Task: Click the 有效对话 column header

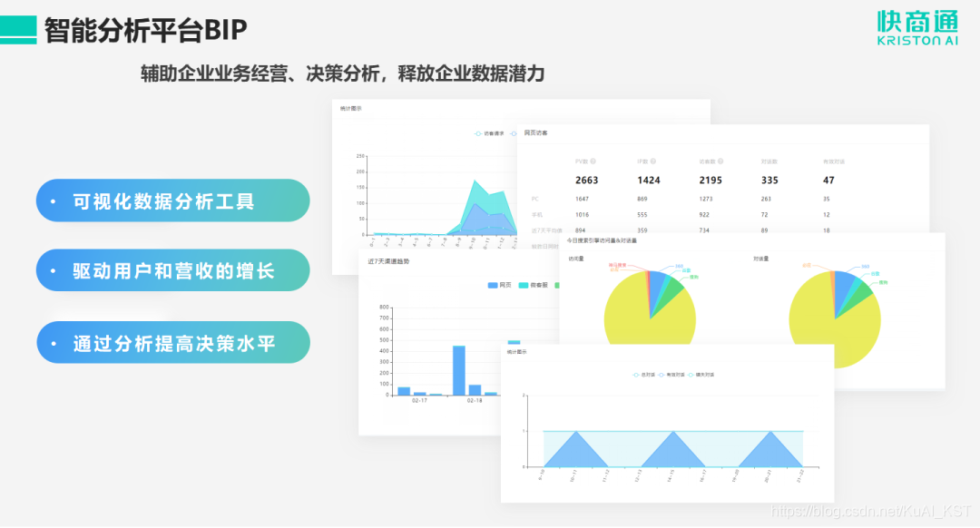Action: point(834,161)
